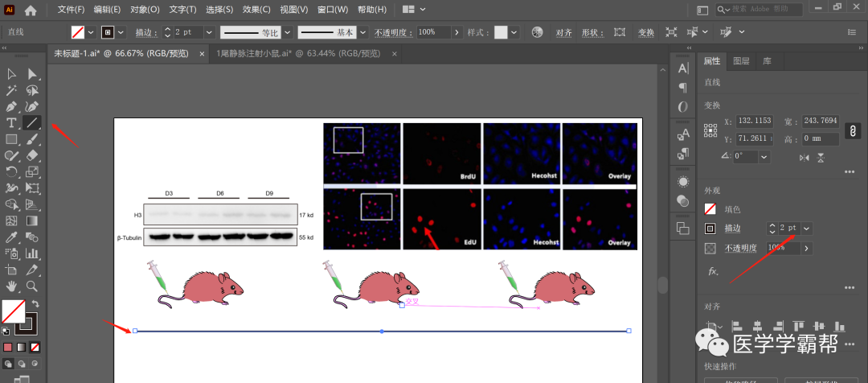
Task: Click the Home icon in the top bar
Action: tap(31, 10)
